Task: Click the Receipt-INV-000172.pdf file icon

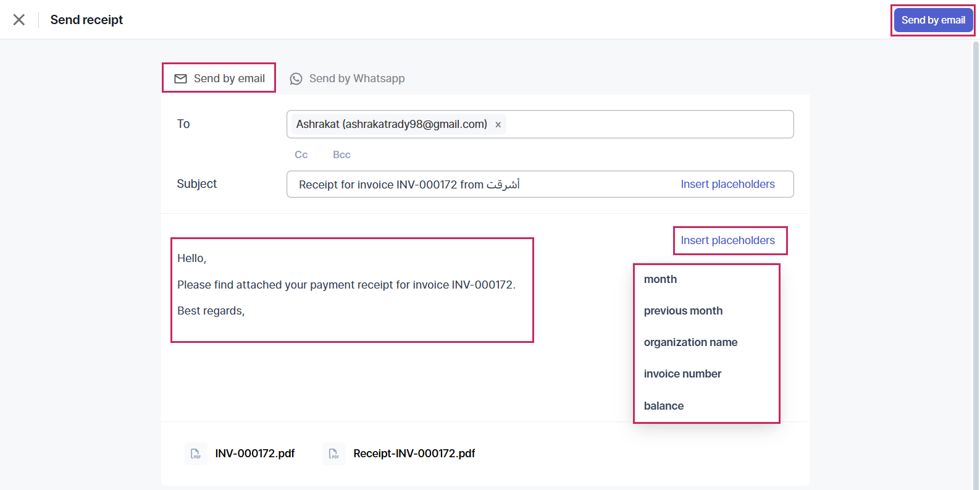Action: [x=334, y=454]
